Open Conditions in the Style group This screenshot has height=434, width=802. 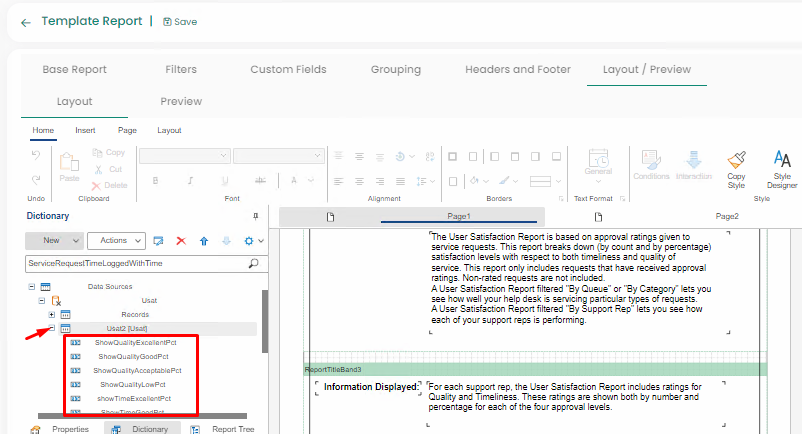point(651,165)
